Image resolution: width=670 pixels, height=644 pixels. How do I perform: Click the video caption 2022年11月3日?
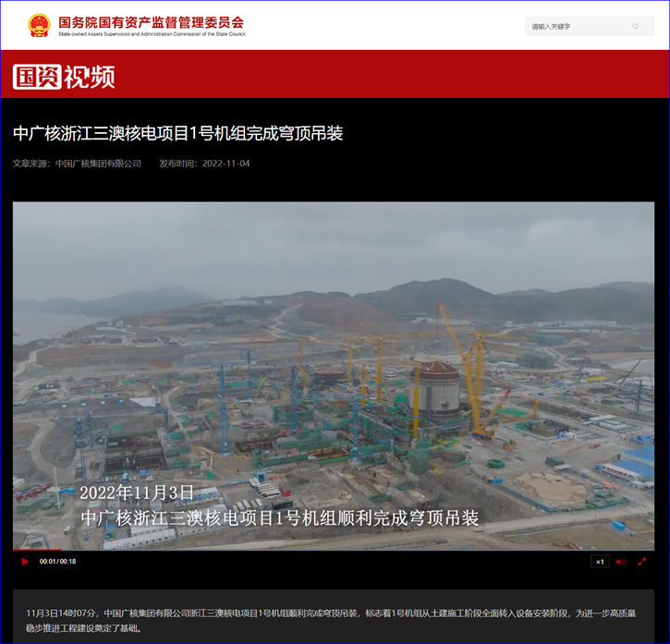[137, 492]
